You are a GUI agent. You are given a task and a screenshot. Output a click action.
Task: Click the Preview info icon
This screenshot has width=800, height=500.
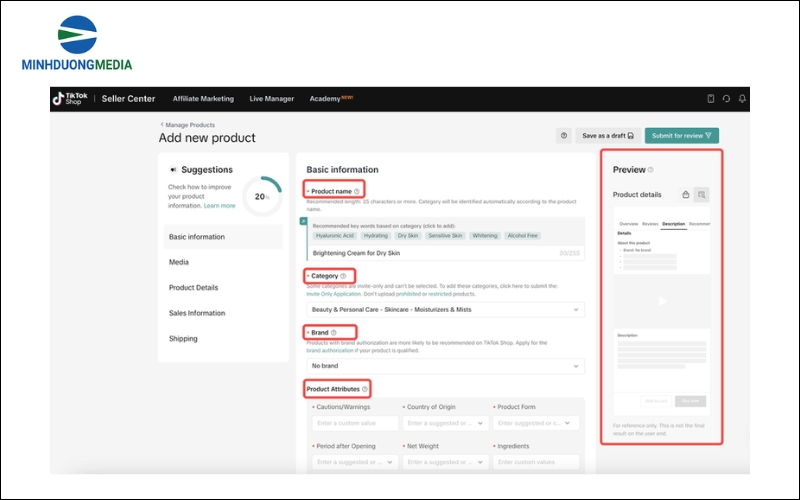(x=651, y=170)
